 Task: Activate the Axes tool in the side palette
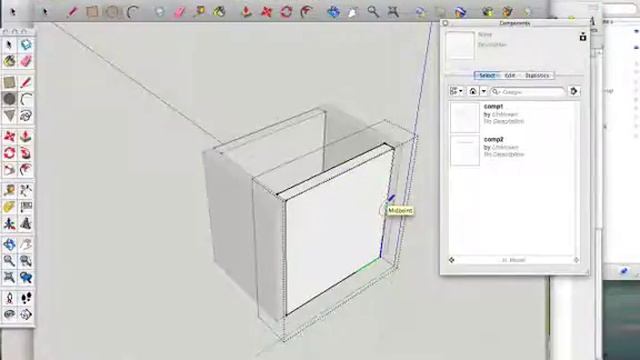[x=9, y=223]
